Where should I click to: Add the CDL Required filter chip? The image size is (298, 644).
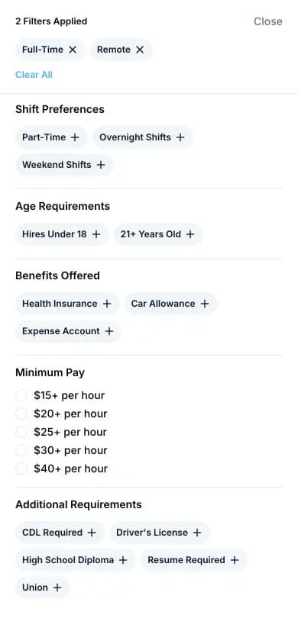pyautogui.click(x=59, y=533)
